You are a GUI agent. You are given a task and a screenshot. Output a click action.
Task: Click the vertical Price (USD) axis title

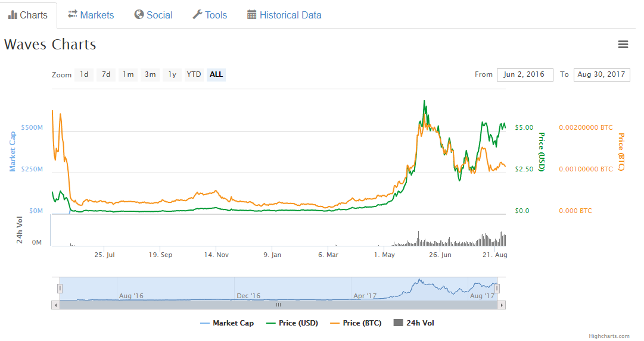tap(542, 152)
